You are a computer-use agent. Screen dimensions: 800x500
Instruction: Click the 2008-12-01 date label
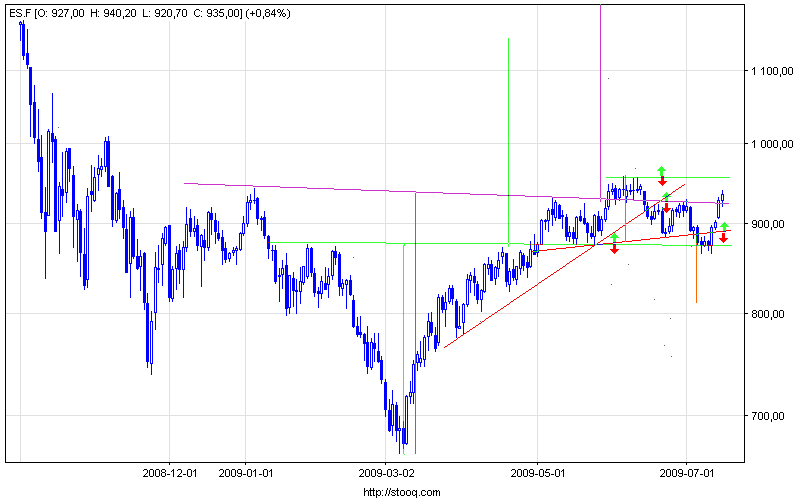[169, 473]
